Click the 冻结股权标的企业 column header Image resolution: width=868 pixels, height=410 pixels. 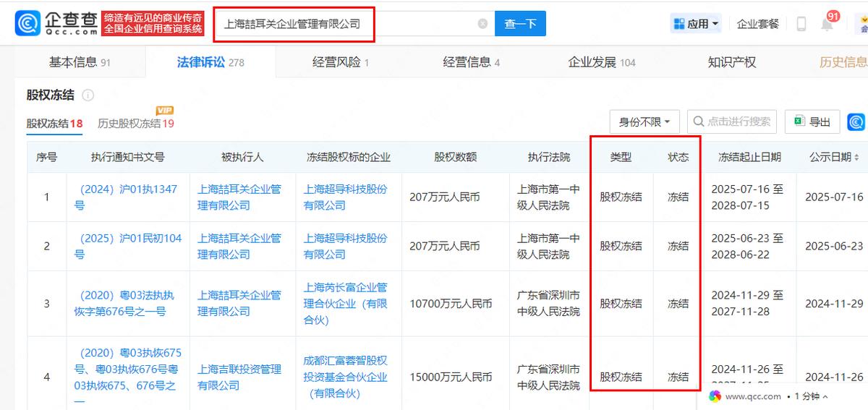point(349,157)
